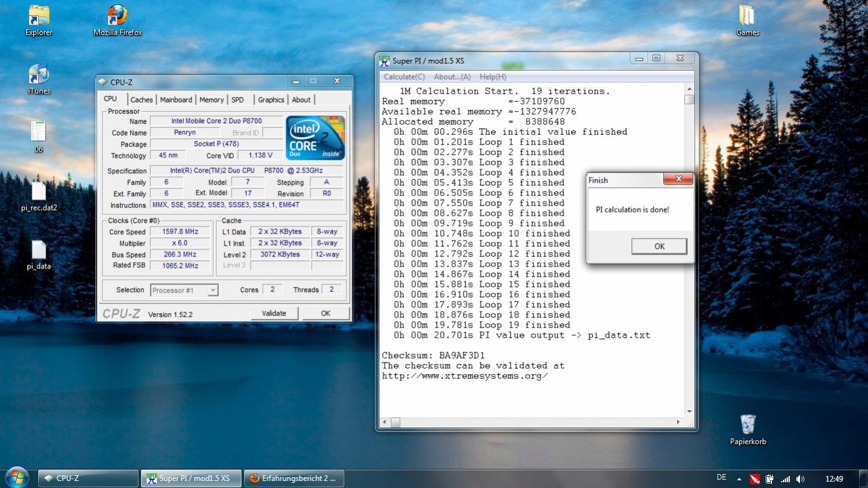
Task: Open the About tab in CPU-Z
Action: tap(301, 100)
